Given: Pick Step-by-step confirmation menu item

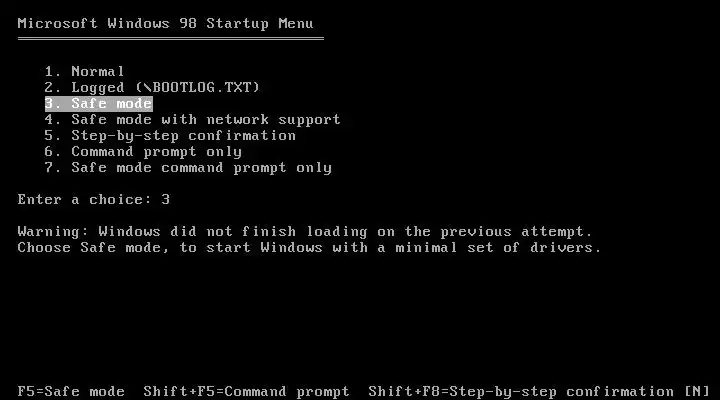Looking at the screenshot, I should tap(170, 136).
